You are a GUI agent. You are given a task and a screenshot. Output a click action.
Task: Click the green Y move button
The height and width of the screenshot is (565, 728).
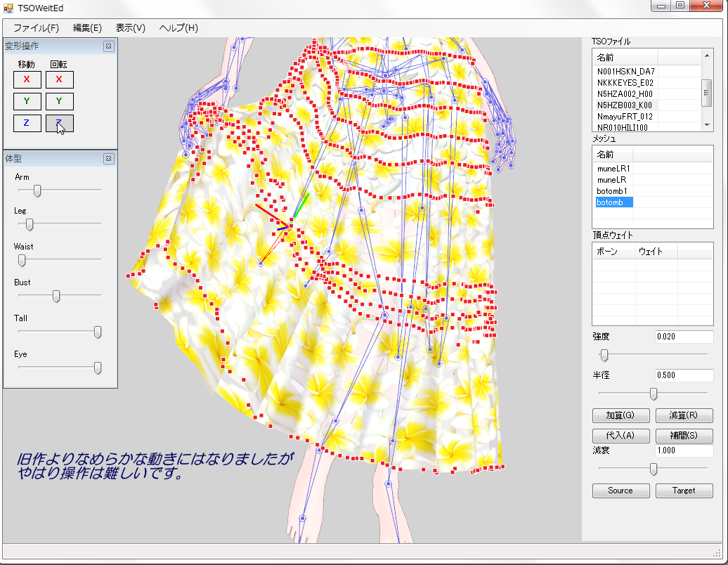point(27,101)
